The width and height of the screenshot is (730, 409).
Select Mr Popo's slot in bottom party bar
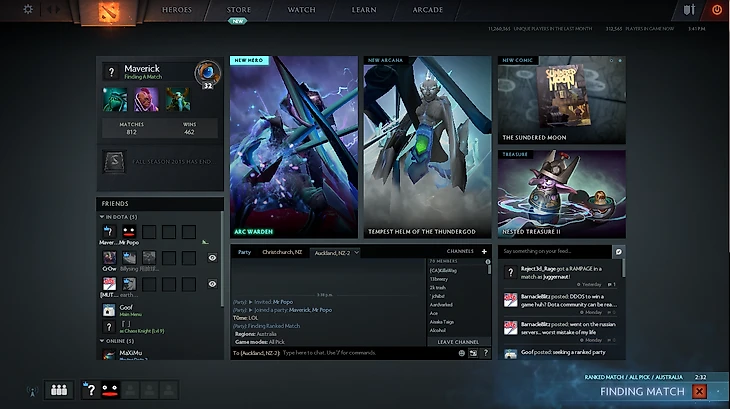point(110,390)
